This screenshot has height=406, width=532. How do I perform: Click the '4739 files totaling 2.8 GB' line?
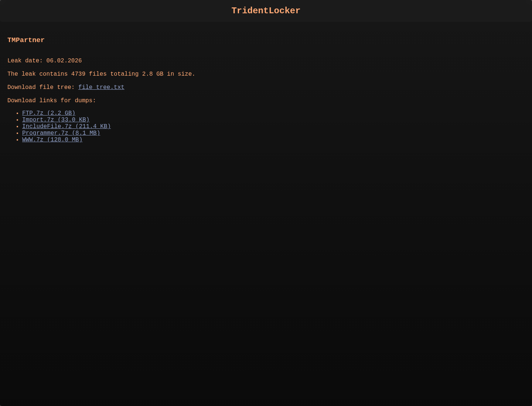pyautogui.click(x=101, y=74)
